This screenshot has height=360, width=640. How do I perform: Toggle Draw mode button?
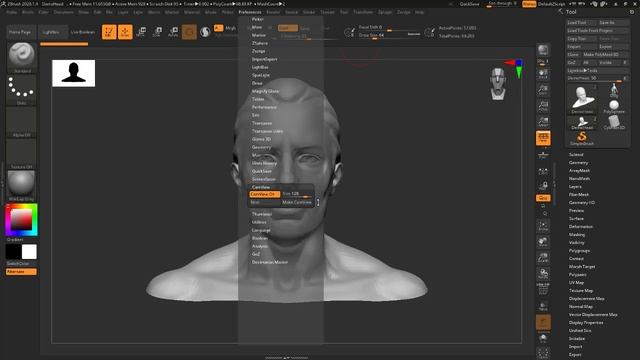[x=125, y=32]
